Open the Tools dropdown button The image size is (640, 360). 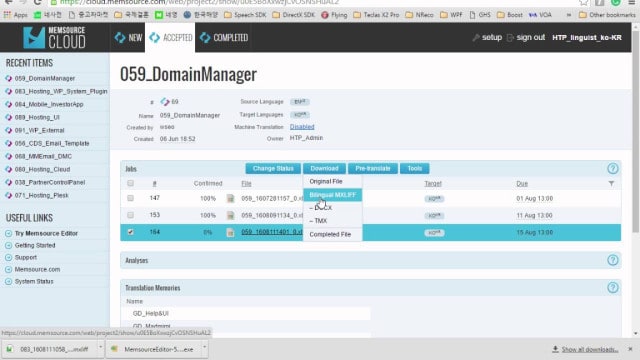click(414, 169)
